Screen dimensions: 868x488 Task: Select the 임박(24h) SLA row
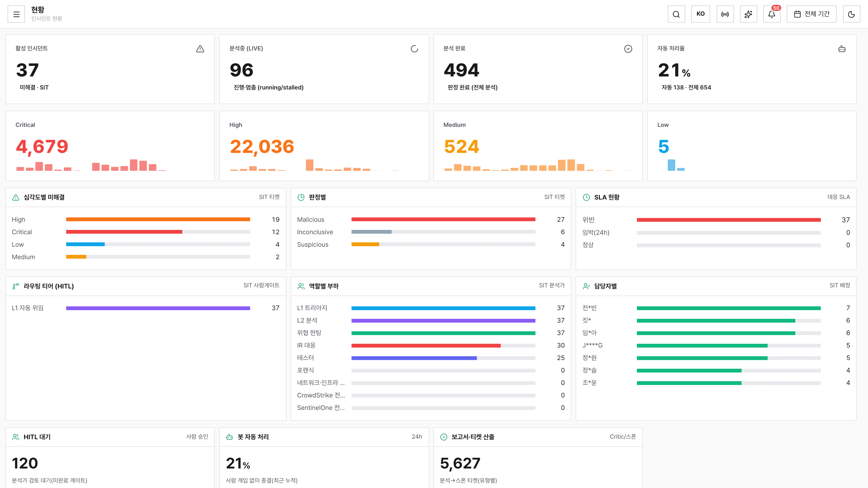pyautogui.click(x=716, y=233)
